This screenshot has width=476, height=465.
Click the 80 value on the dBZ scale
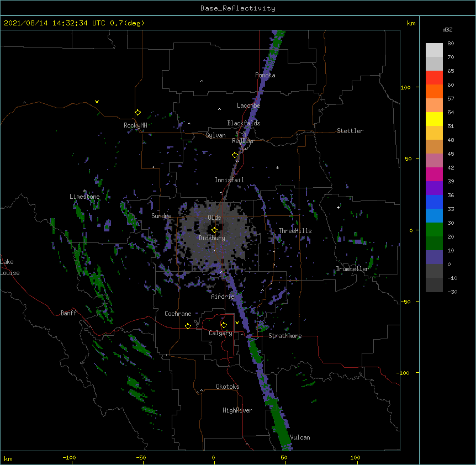click(451, 44)
